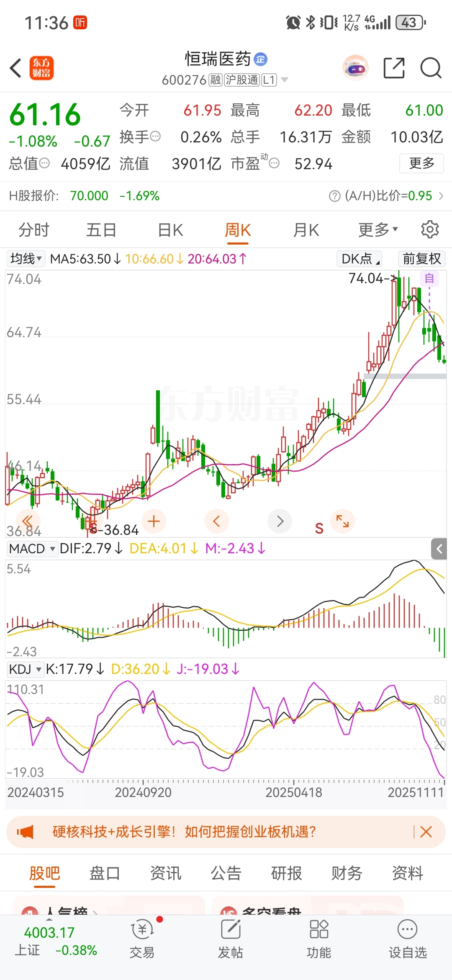Tap the back arrow icon
Image resolution: width=452 pixels, height=980 pixels.
[16, 68]
